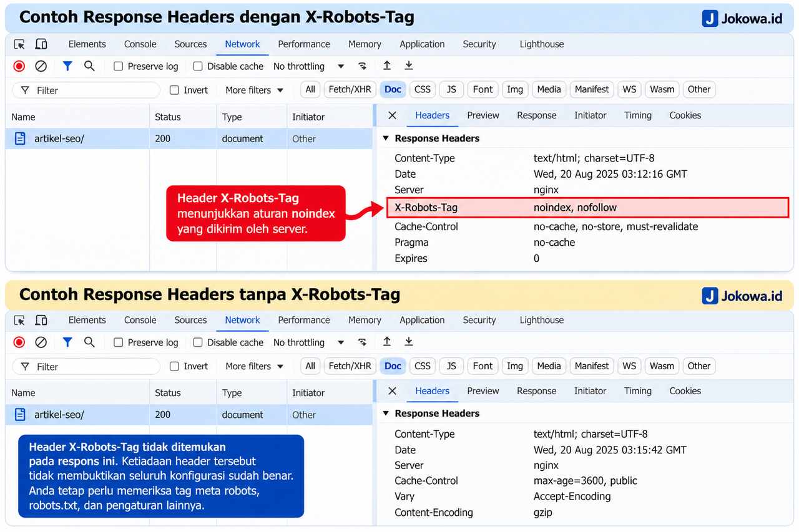
Task: Click the Img filter chip in dengan X-Robots-Tag panel
Action: pos(515,89)
